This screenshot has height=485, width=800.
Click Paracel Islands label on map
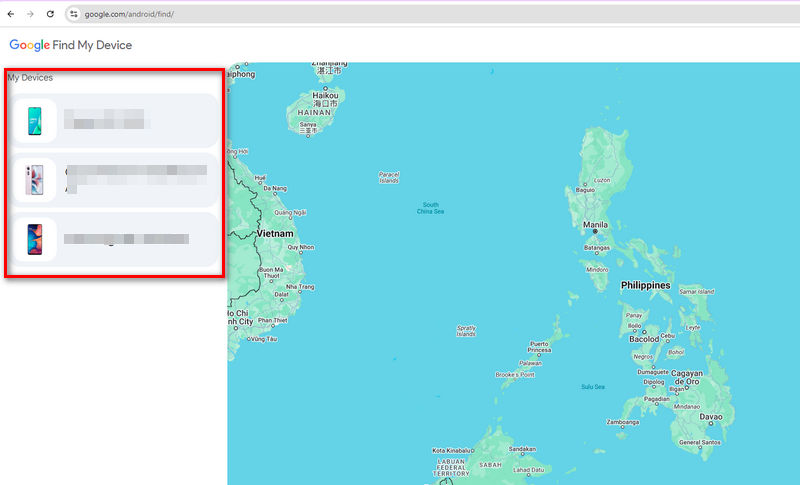[389, 177]
